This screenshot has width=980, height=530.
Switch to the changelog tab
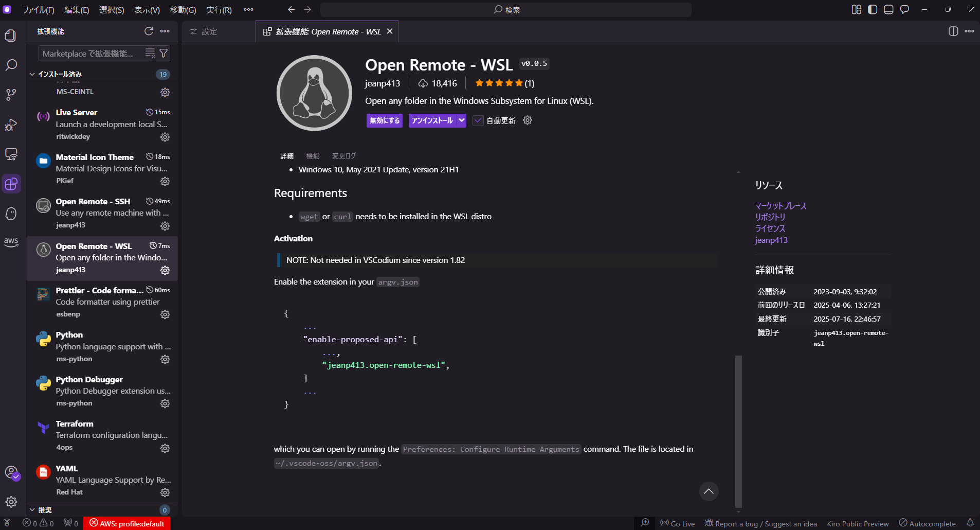[x=343, y=156]
